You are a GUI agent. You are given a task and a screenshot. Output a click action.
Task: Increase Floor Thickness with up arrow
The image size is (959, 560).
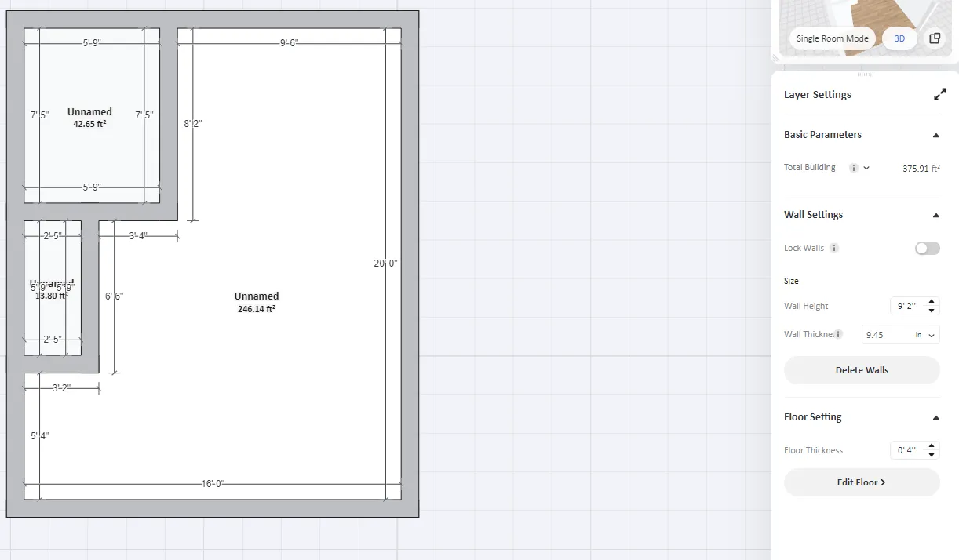(932, 446)
